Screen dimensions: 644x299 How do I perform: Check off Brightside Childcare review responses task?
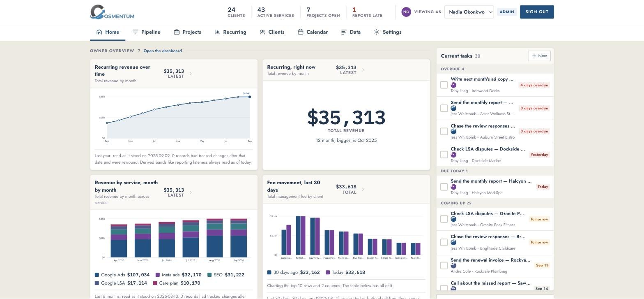[444, 242]
